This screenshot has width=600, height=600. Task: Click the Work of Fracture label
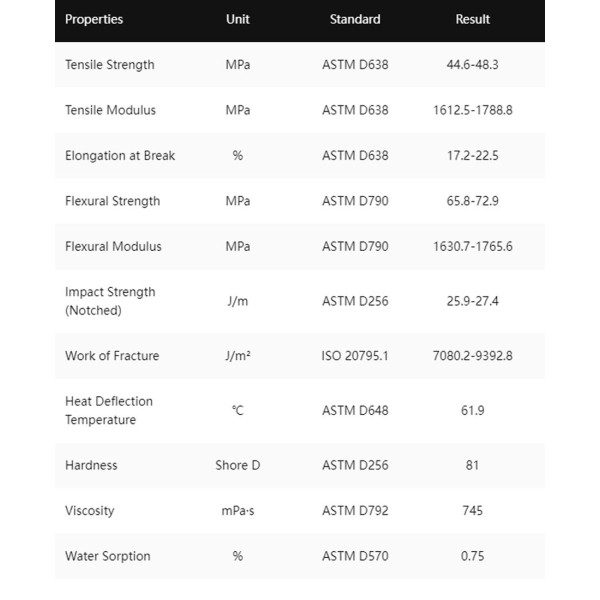[x=112, y=356]
